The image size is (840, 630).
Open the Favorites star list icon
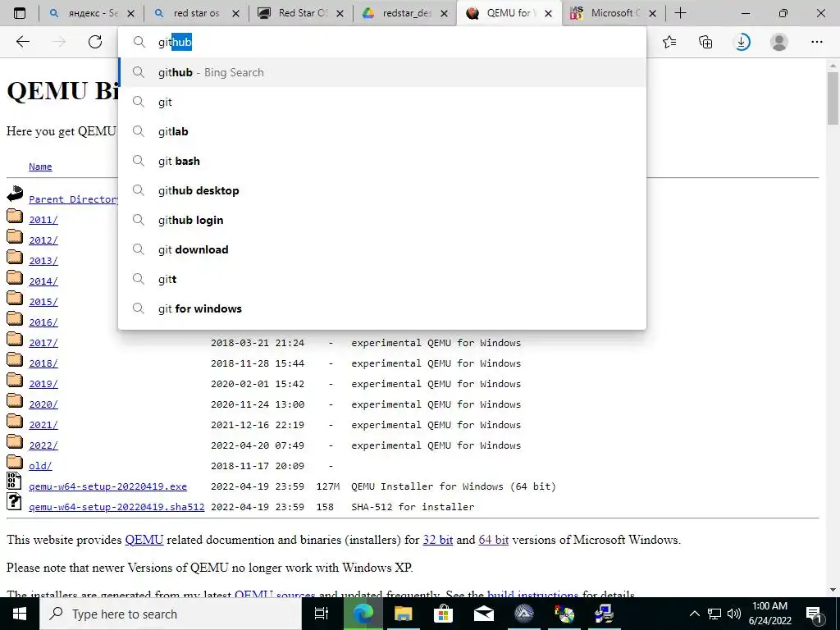click(x=669, y=42)
